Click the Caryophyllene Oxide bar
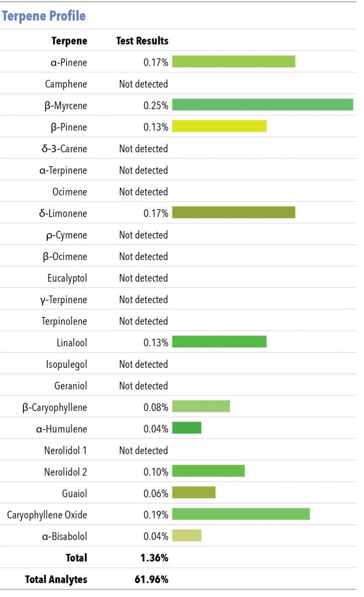364x597 pixels. (241, 514)
